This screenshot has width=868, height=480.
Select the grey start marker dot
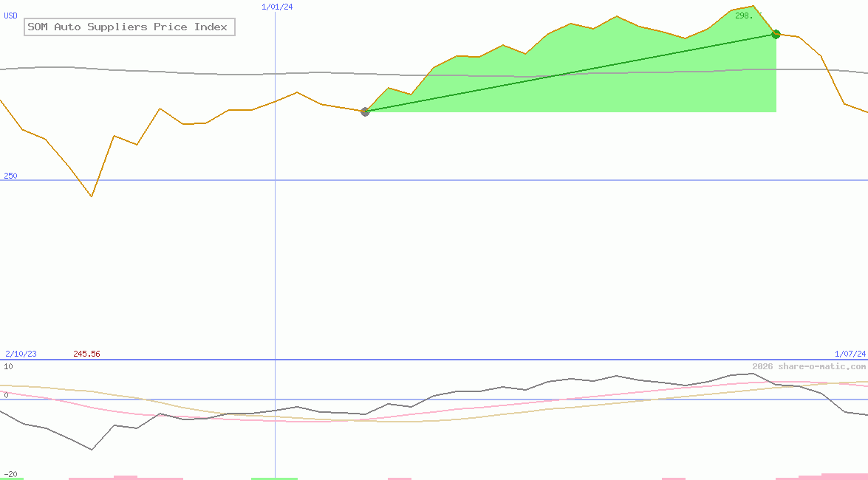pos(365,112)
